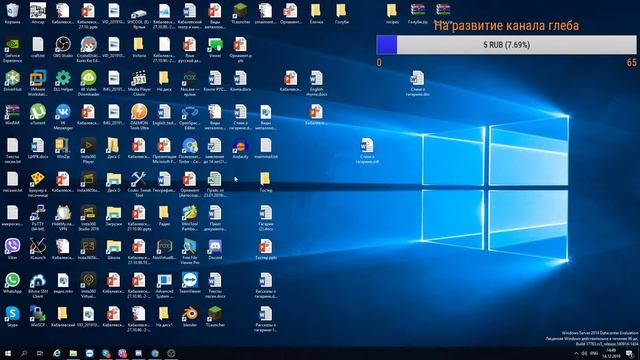Launch the GeForce Experience shortcut
Viewport: 640px width, 360px height.
[12, 49]
